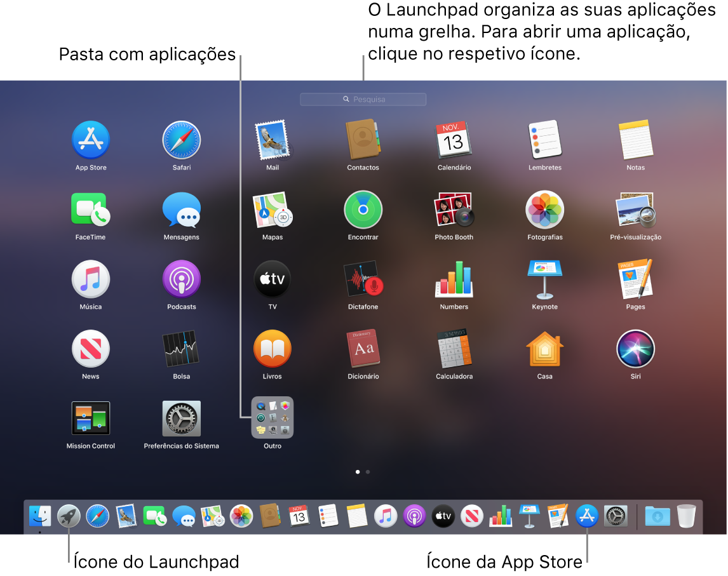Launch the Mail application

(x=272, y=140)
